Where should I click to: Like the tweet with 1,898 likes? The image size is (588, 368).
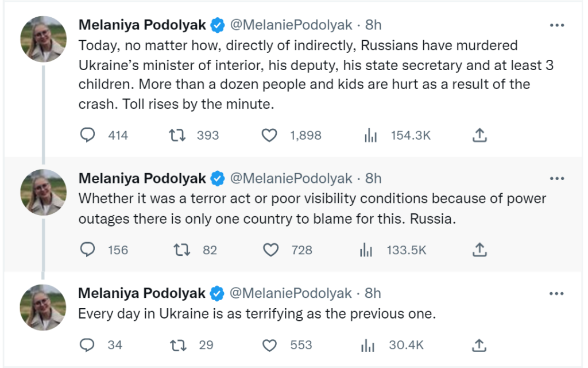tap(269, 135)
